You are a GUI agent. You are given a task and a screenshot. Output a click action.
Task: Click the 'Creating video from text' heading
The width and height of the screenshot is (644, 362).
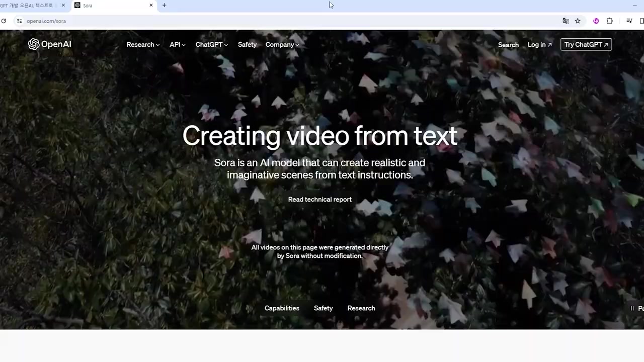[x=319, y=136]
